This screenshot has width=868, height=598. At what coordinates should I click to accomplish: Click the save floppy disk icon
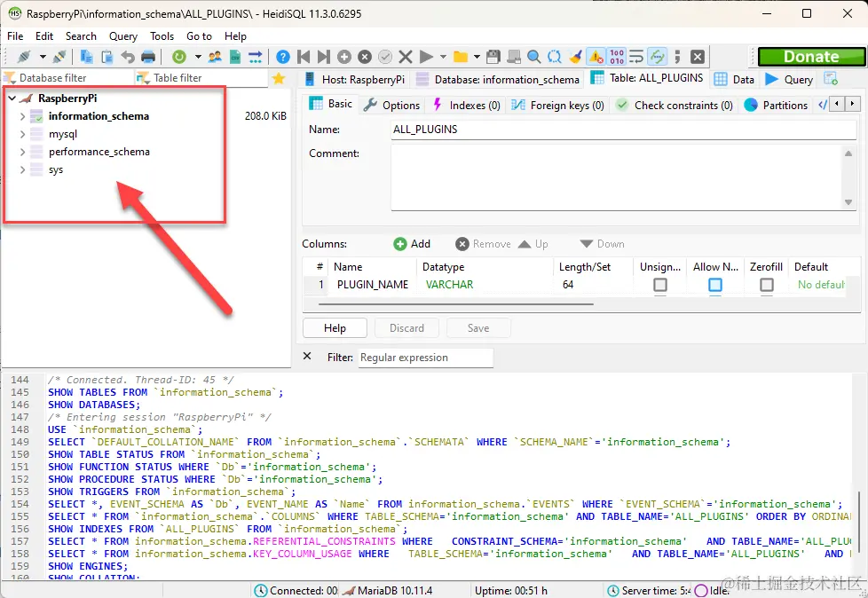pos(493,57)
